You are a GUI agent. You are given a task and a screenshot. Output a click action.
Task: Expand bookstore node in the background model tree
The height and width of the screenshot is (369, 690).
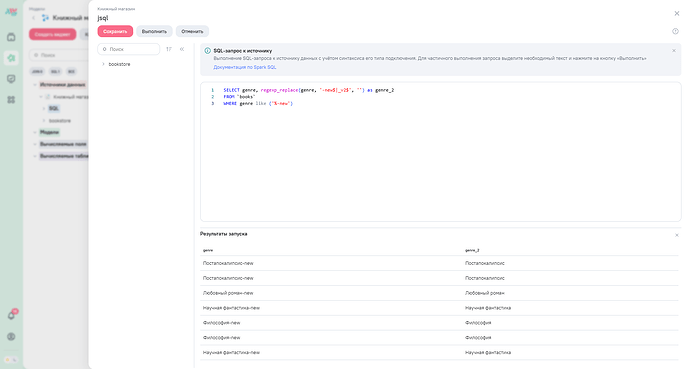pos(44,121)
